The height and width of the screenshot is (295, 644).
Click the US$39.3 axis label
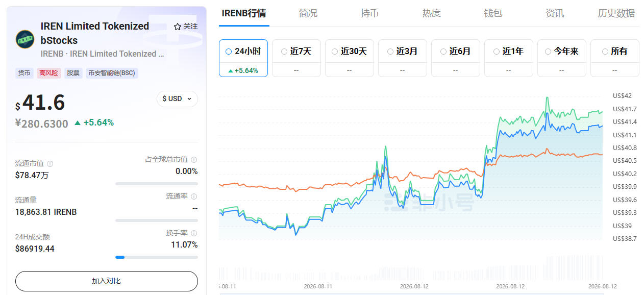(625, 212)
